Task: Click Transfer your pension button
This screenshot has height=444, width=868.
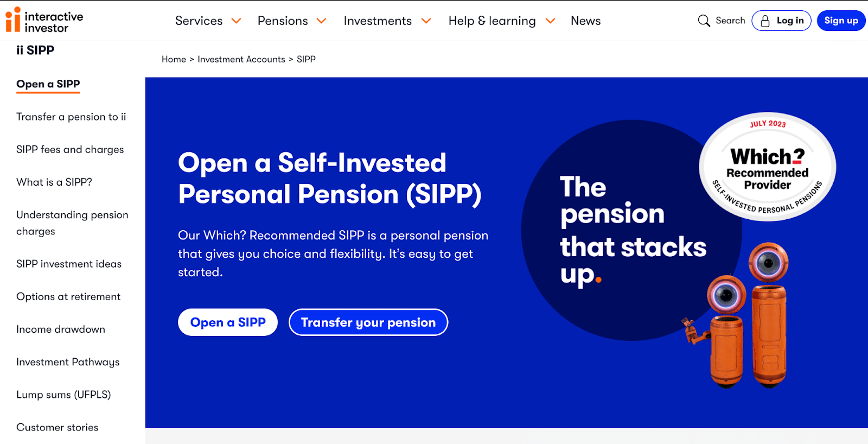Action: (368, 322)
